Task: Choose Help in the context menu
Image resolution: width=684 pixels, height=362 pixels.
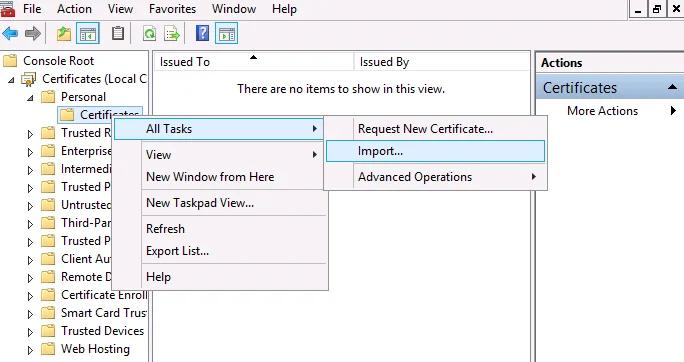Action: coord(219,277)
